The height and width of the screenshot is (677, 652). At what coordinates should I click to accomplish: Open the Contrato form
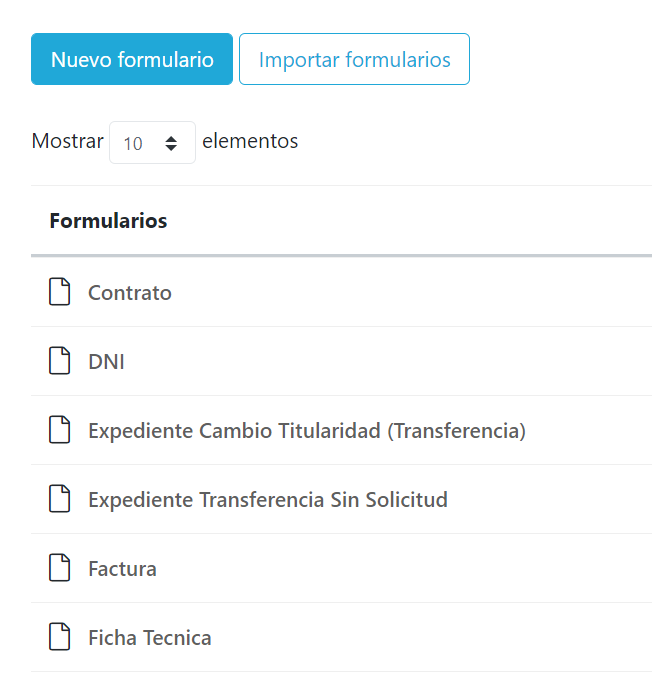(x=130, y=293)
